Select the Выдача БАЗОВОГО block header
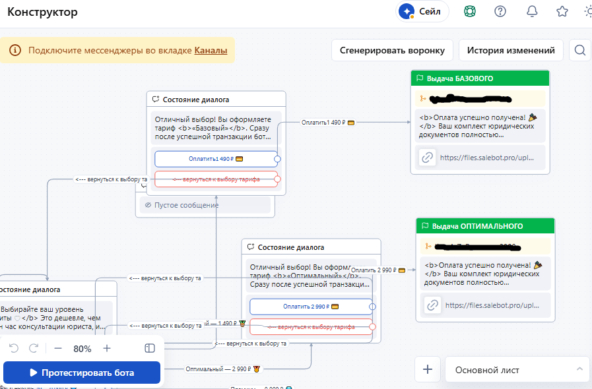Viewport: 592px width, 389px height. click(480, 78)
